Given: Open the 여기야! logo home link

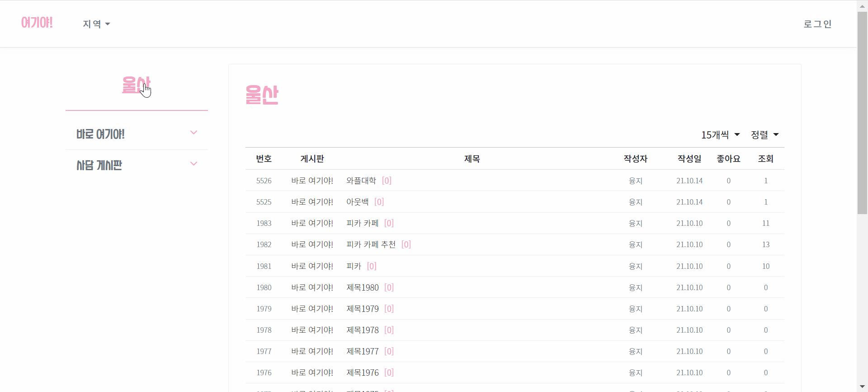Looking at the screenshot, I should (x=37, y=23).
